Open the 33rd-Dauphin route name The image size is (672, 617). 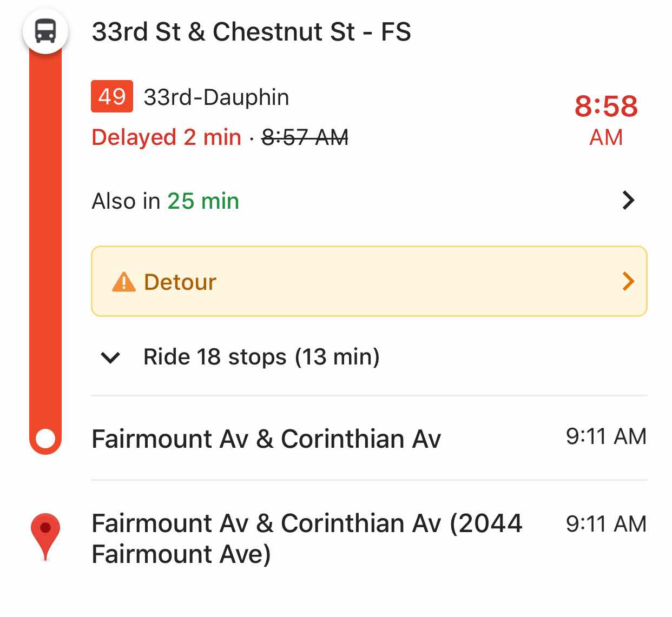pos(216,97)
